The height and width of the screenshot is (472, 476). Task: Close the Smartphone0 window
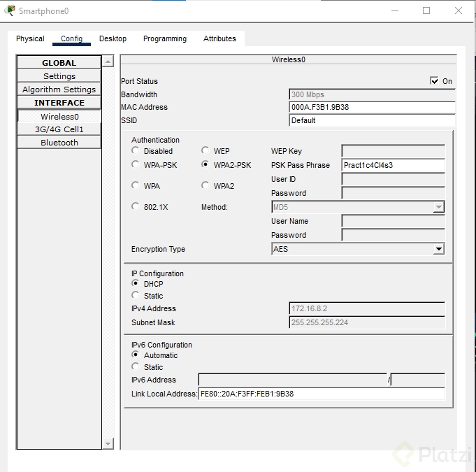point(459,10)
